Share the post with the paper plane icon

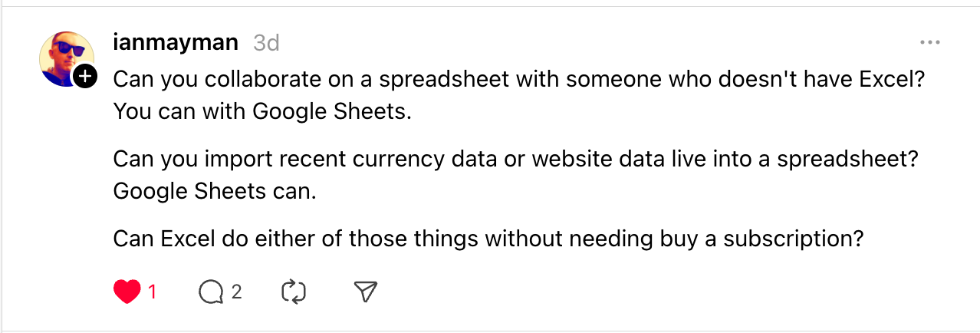click(x=366, y=291)
